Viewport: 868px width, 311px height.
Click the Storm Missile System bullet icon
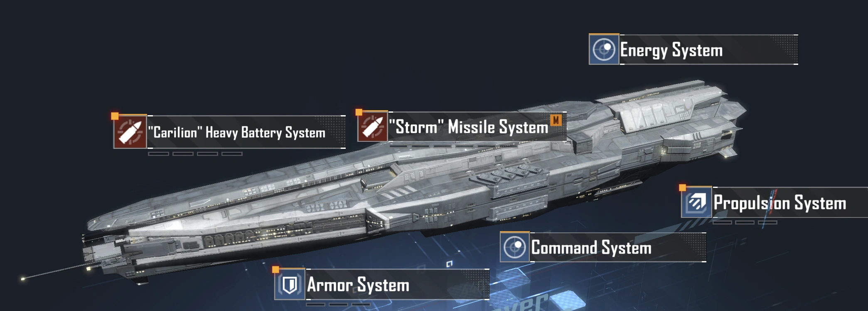[373, 126]
